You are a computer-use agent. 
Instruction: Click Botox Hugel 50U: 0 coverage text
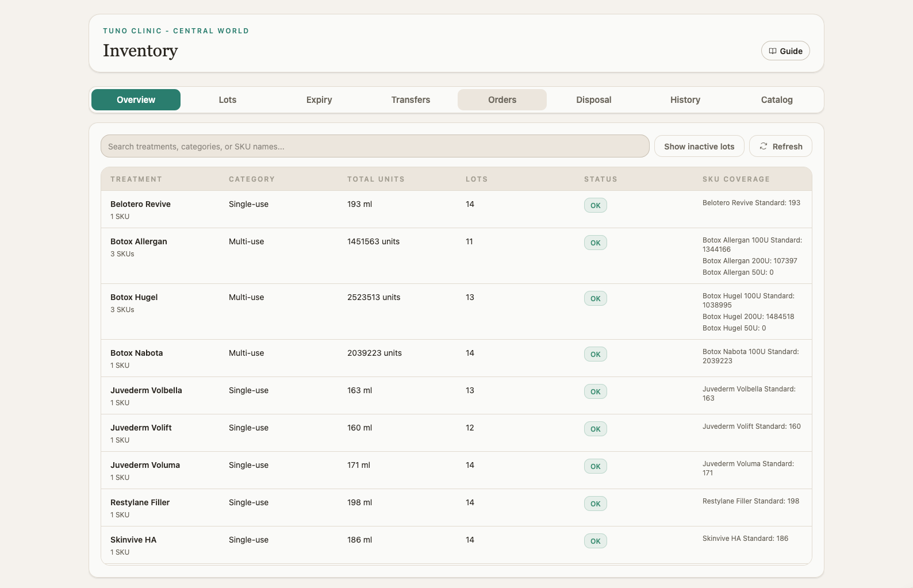click(734, 328)
